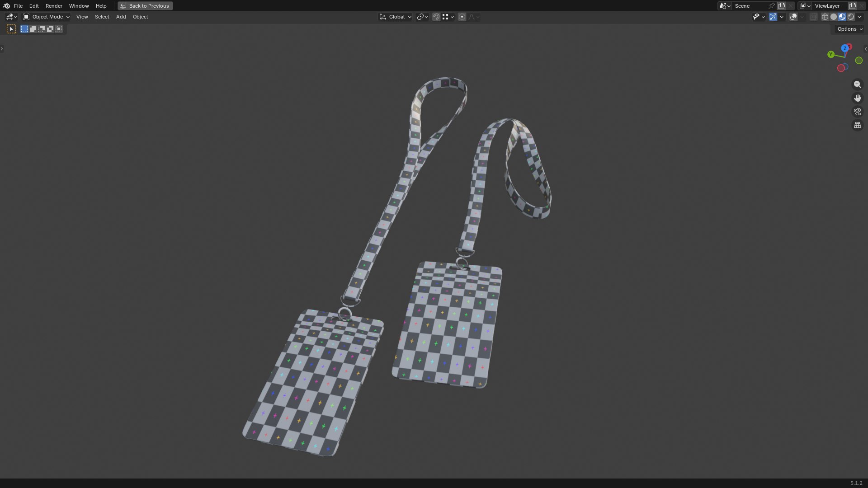Open the Window menu
Screen dimensions: 868x488
(79, 6)
